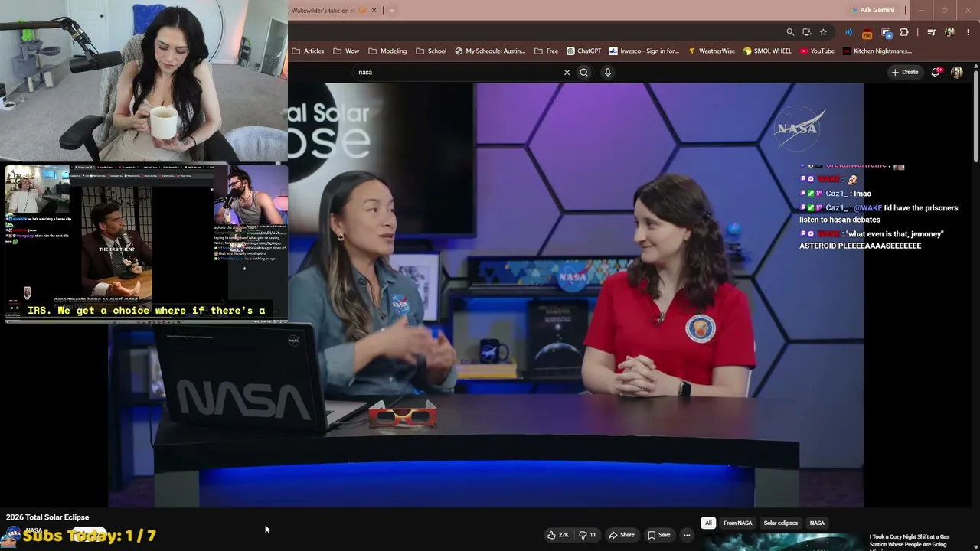Select the NASA filter chip

tap(817, 523)
